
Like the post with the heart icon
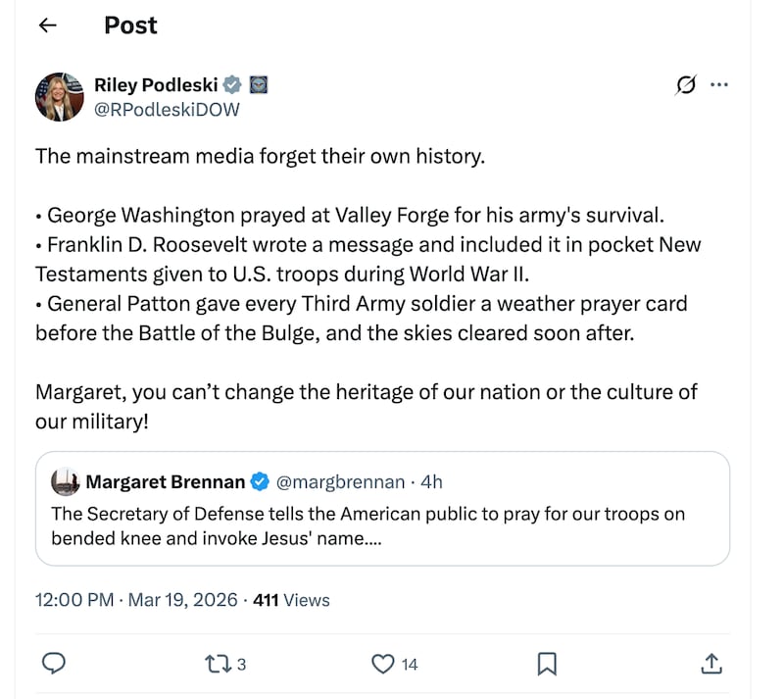click(382, 664)
